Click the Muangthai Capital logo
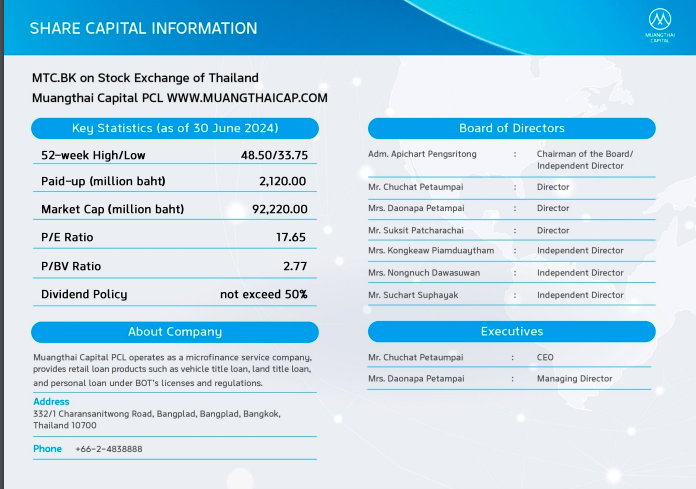696x489 pixels. pyautogui.click(x=660, y=25)
